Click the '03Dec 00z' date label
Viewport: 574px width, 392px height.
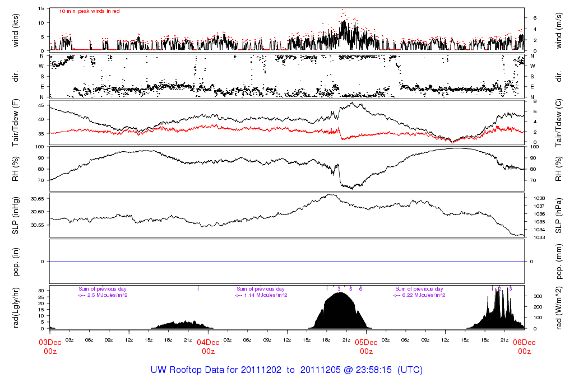(50, 347)
